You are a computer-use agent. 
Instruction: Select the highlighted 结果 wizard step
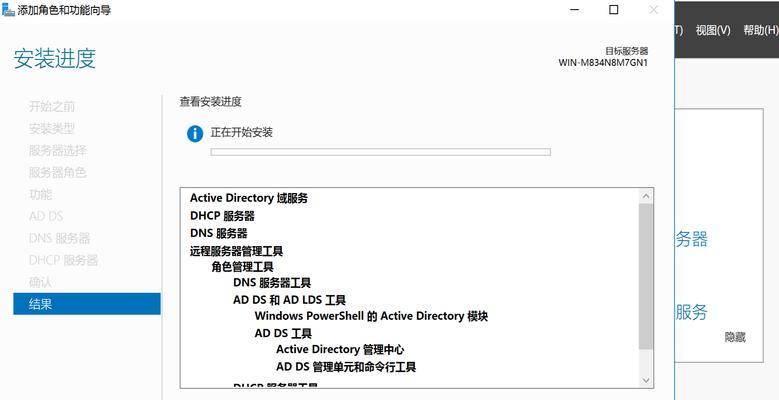pos(87,304)
